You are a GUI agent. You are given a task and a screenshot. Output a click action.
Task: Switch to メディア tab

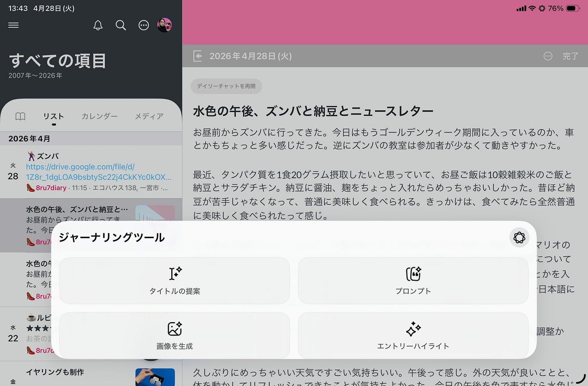click(149, 116)
